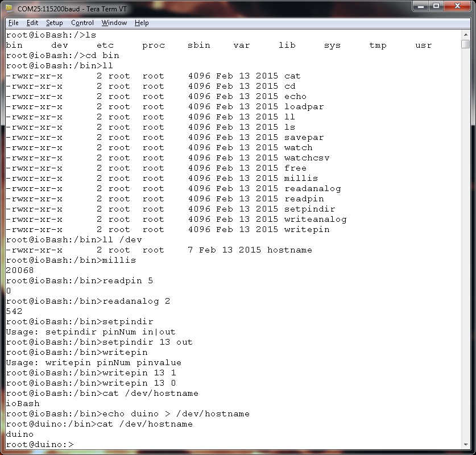Click the 'sys' directory in ls output
Screen dimensions: 476x455
pos(332,45)
